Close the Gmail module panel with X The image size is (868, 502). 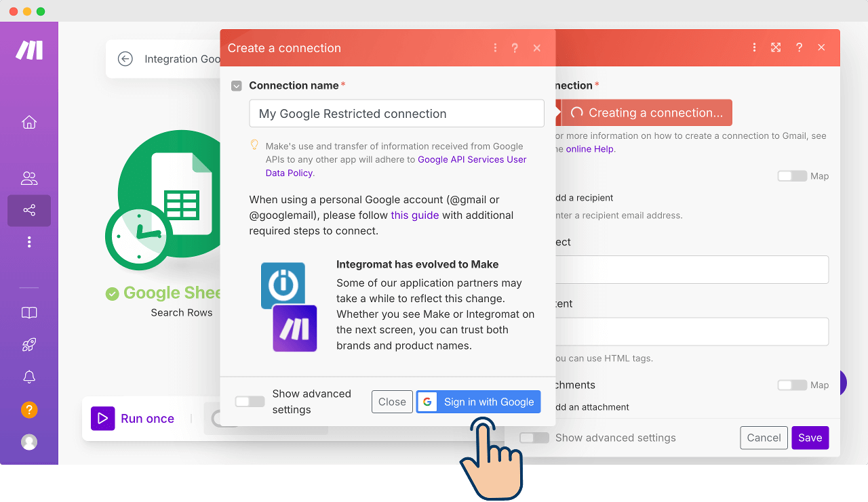[x=821, y=47]
